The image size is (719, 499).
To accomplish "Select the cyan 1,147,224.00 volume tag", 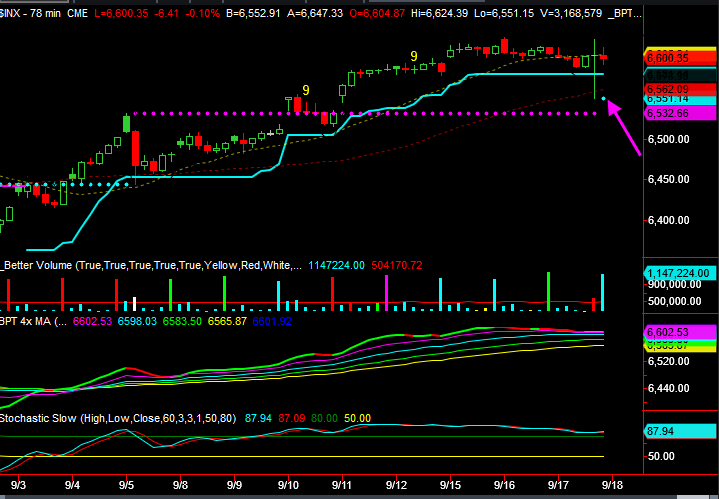I will (678, 273).
